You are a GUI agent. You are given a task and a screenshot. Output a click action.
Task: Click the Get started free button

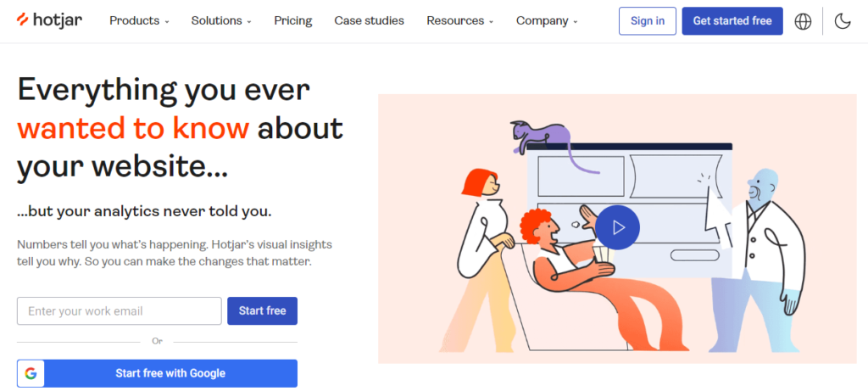[732, 21]
